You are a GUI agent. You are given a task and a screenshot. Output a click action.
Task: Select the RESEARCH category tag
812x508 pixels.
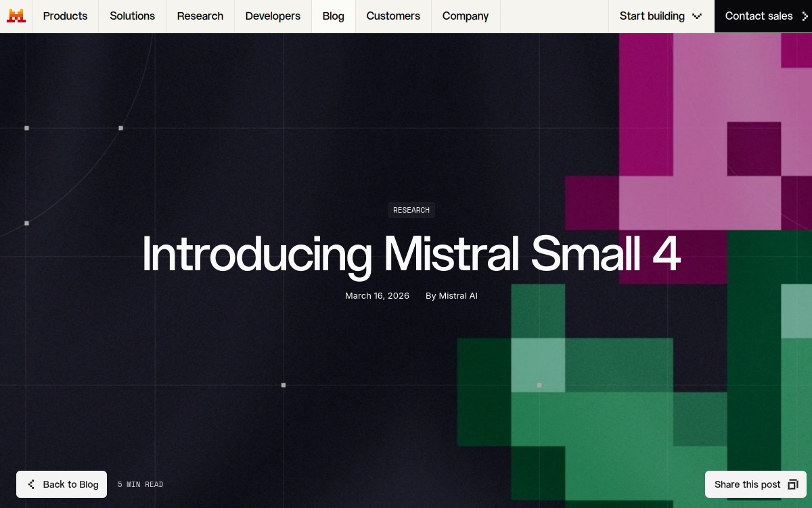tap(411, 210)
